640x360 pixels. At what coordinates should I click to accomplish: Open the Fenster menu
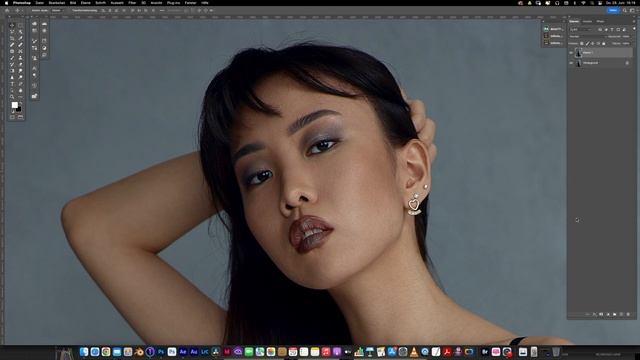click(x=190, y=3)
